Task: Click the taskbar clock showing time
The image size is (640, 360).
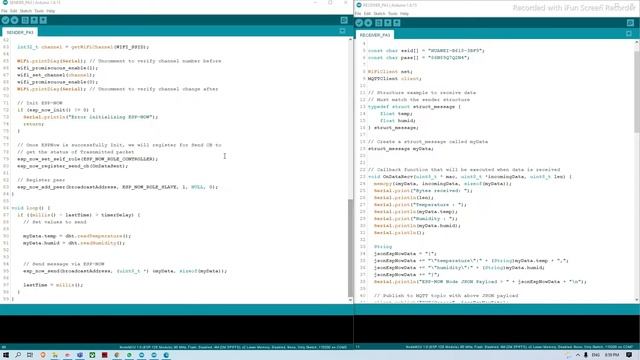Action: tap(611, 355)
